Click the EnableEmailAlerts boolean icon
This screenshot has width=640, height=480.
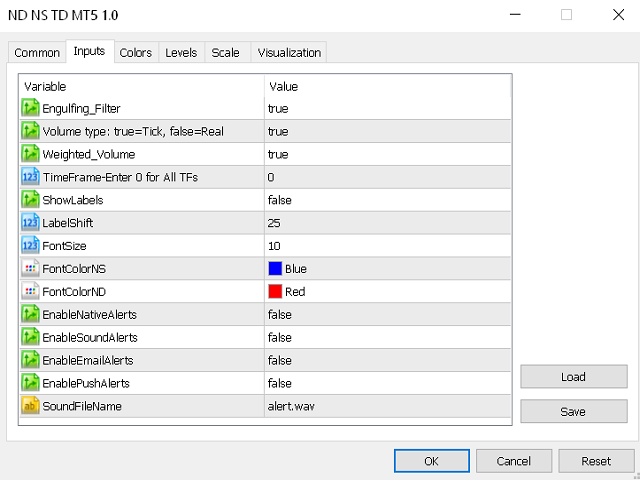(x=30, y=360)
